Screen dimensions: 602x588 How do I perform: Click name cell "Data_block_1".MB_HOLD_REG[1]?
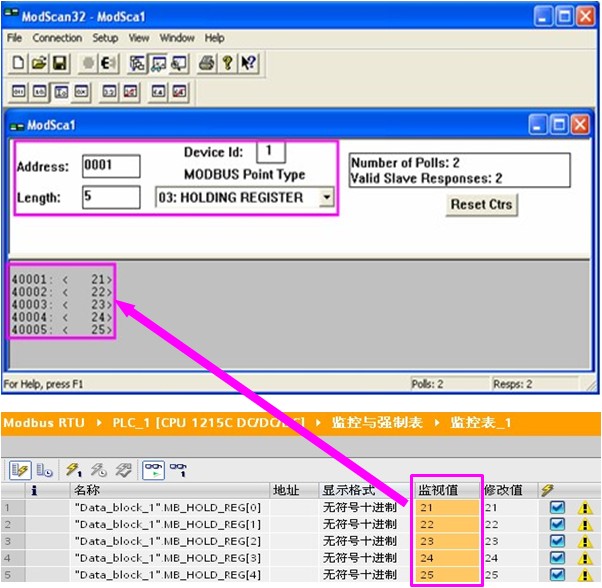pos(168,524)
